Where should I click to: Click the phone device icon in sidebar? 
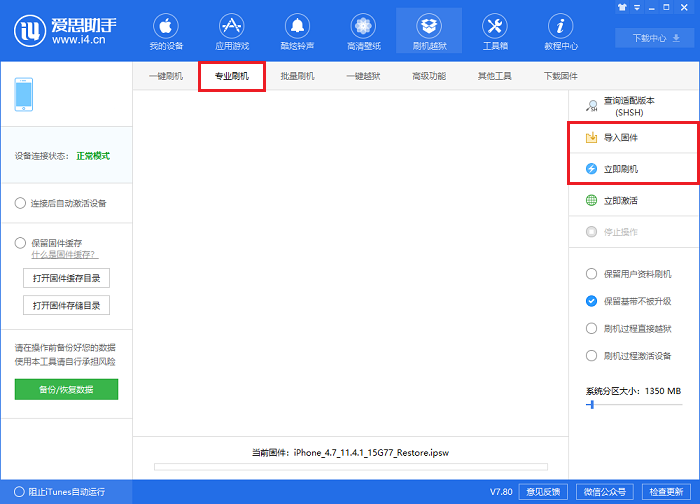pos(24,95)
